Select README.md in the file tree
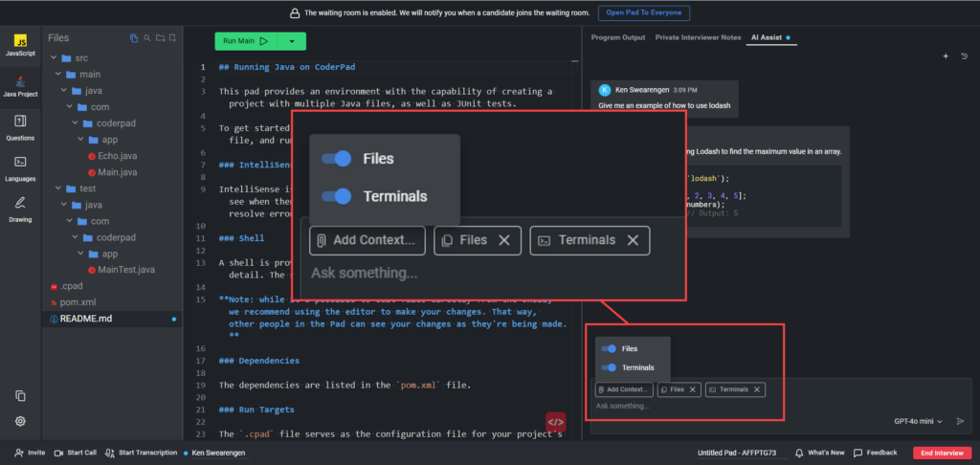Viewport: 980px width, 465px height. click(113, 319)
